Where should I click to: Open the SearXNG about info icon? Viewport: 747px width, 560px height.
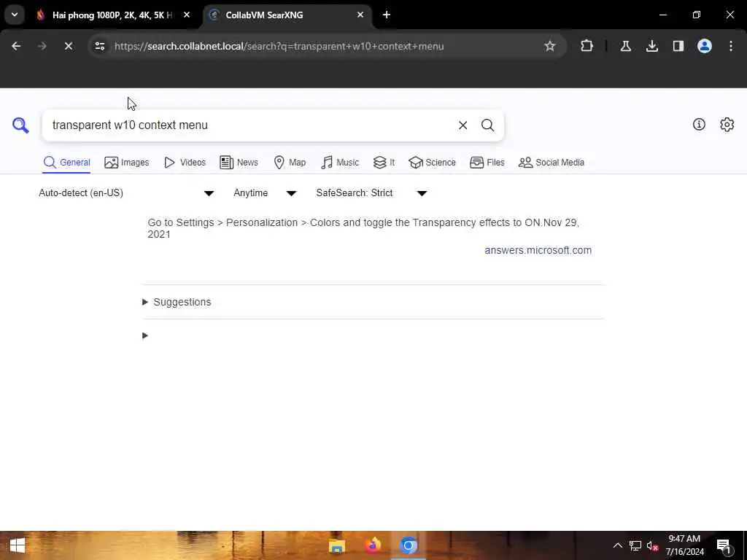[699, 125]
